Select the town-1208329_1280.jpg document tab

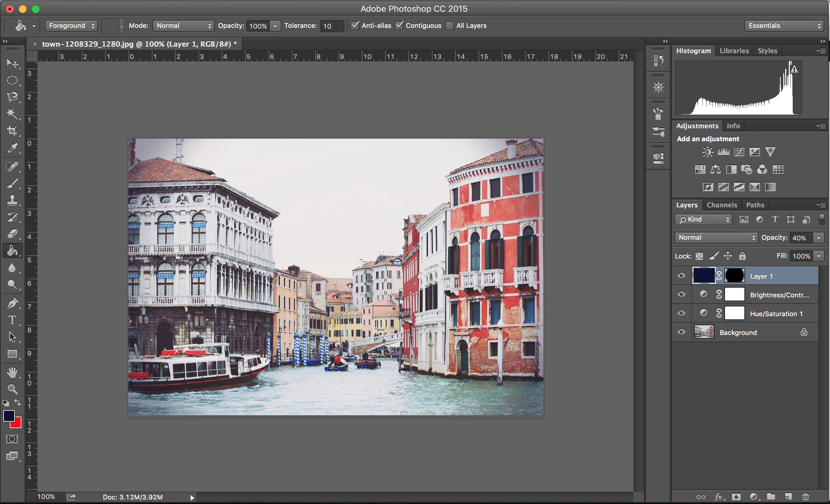pos(139,44)
